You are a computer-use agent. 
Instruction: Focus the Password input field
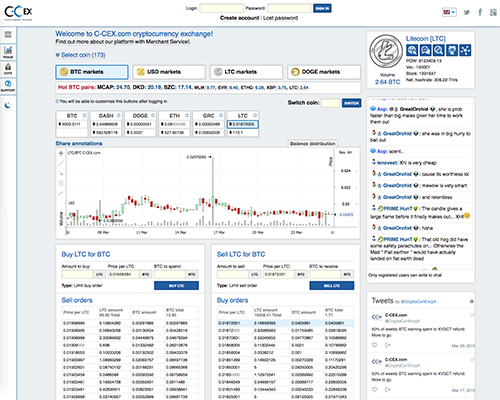pyautogui.click(x=289, y=8)
